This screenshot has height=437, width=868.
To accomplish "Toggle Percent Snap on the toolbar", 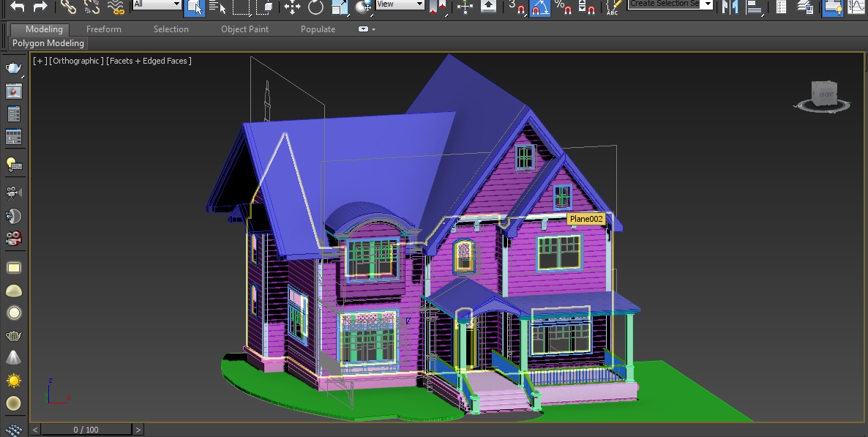I will 562,7.
